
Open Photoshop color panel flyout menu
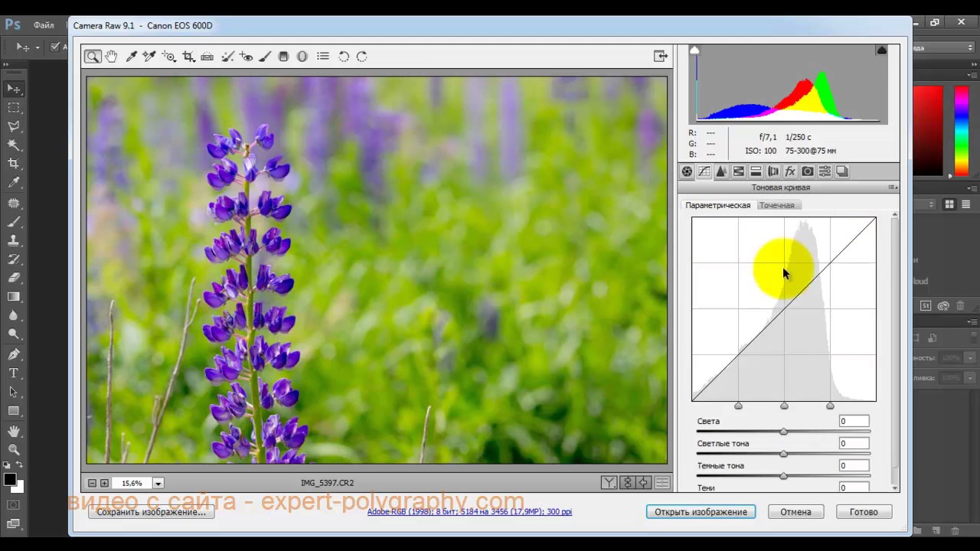click(972, 74)
